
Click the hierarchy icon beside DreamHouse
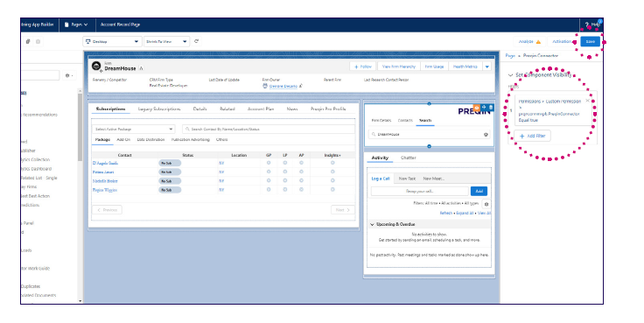pos(141,68)
